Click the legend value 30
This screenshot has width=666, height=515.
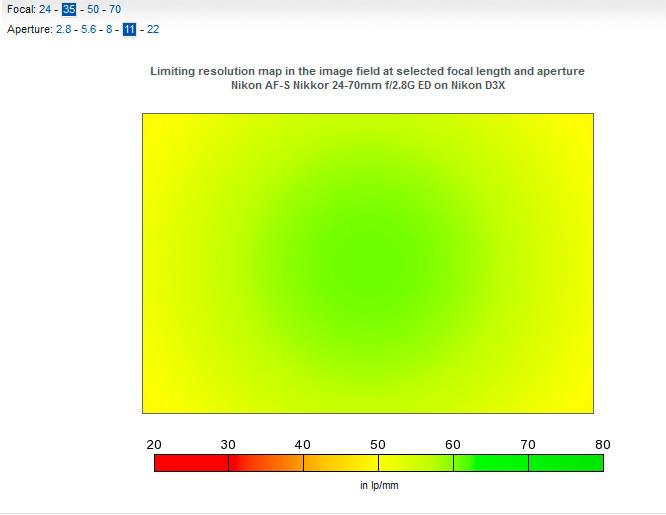(228, 444)
